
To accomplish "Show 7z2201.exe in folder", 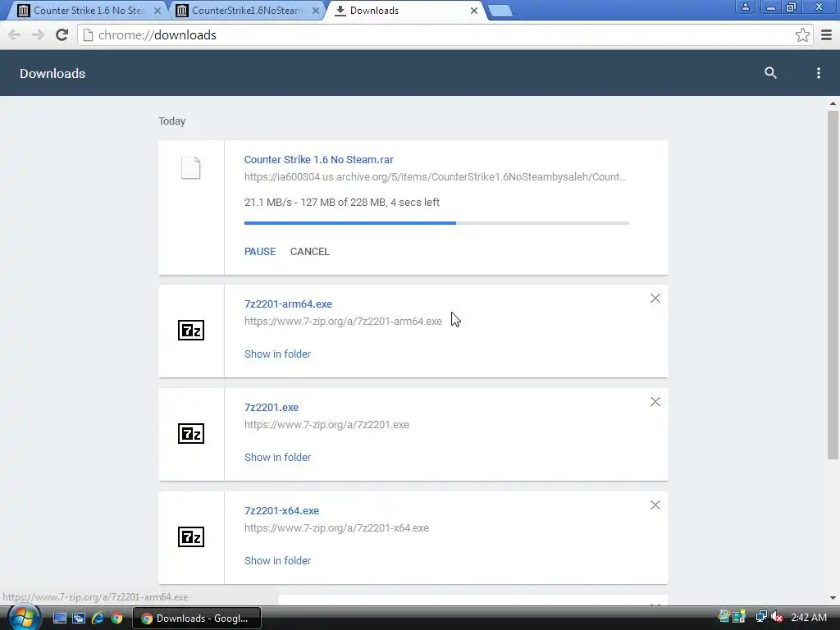I will 277,458.
